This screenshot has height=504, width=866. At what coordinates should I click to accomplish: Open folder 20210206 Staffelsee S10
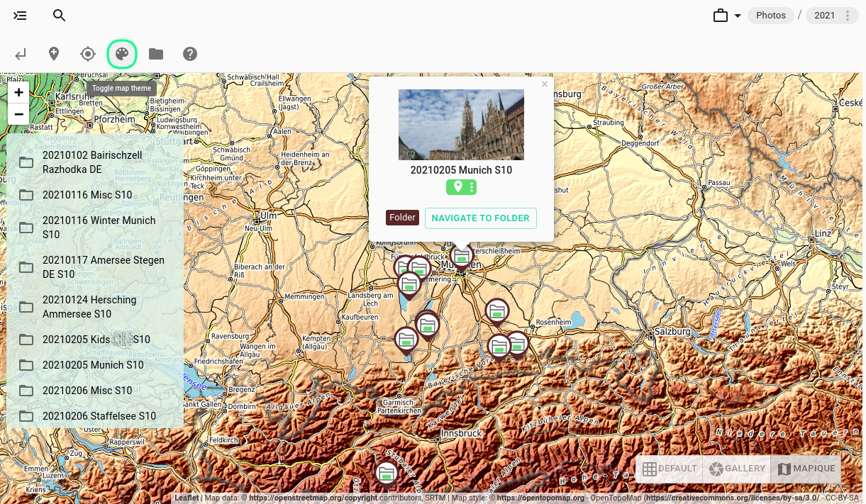point(95,416)
